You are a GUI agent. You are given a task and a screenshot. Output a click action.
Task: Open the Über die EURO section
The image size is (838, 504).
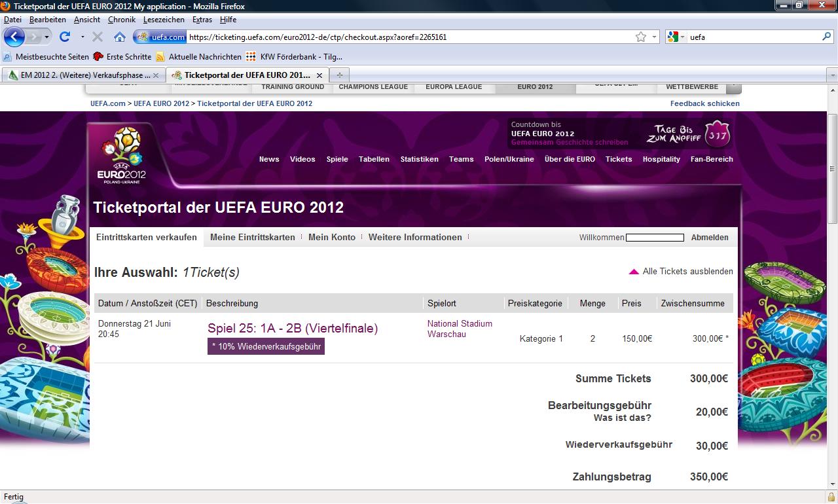570,159
